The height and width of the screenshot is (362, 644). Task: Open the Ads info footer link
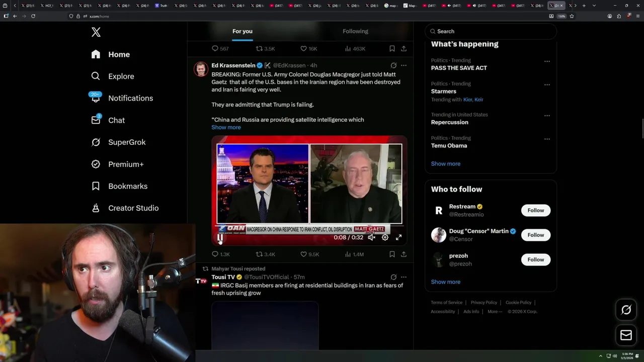[x=471, y=312]
